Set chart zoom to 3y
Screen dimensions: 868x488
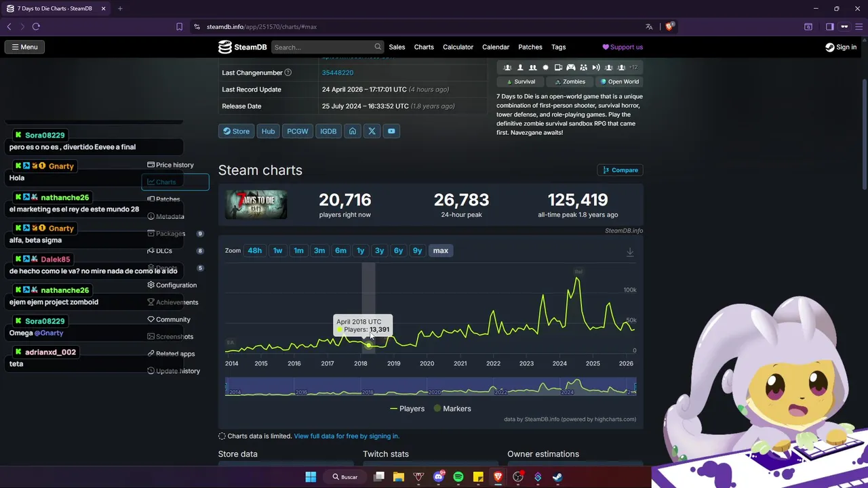pyautogui.click(x=379, y=251)
